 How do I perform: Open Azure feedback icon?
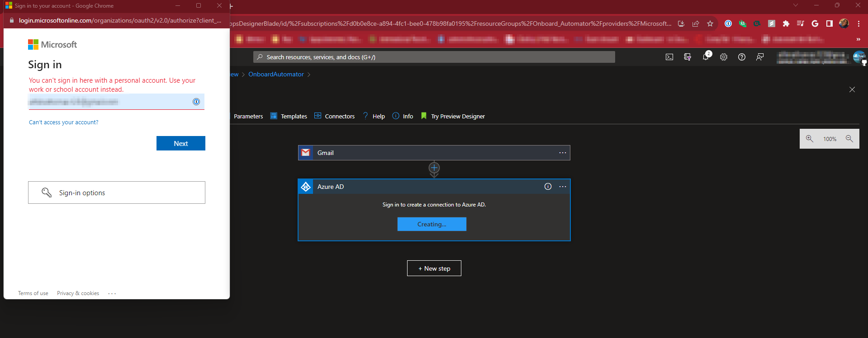coord(760,57)
